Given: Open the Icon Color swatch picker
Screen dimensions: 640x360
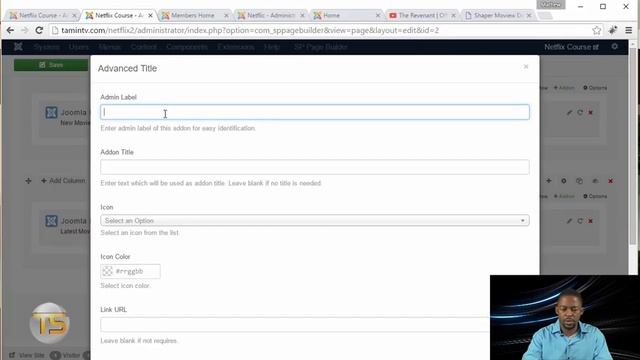Looking at the screenshot, I should pyautogui.click(x=107, y=271).
